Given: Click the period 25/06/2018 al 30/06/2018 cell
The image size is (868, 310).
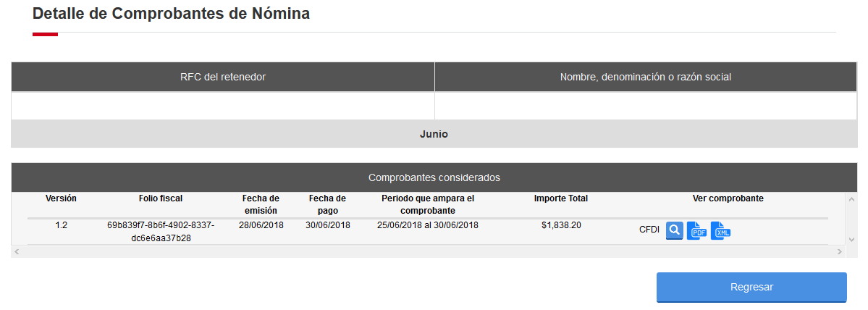Looking at the screenshot, I should point(427,225).
